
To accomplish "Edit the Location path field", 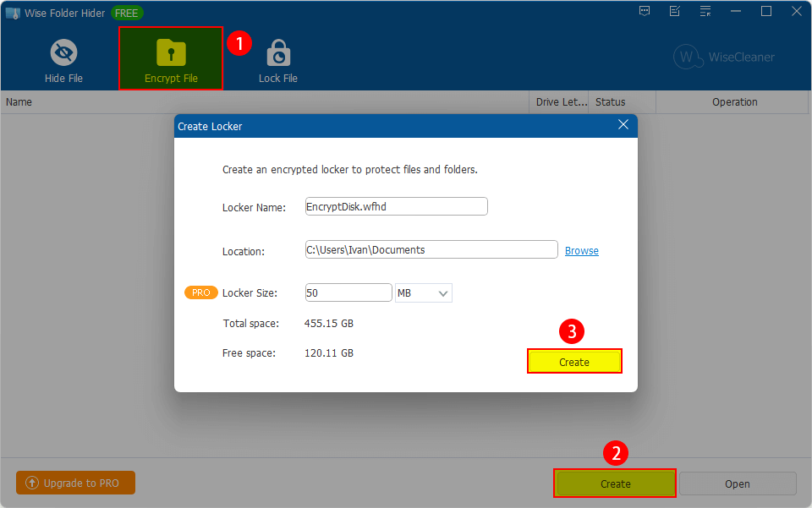I will [431, 250].
